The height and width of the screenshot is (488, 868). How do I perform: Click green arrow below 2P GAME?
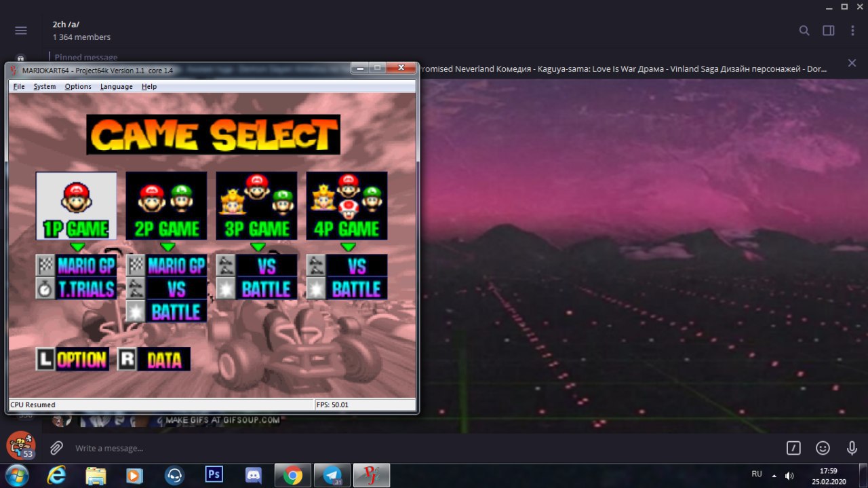click(x=167, y=247)
